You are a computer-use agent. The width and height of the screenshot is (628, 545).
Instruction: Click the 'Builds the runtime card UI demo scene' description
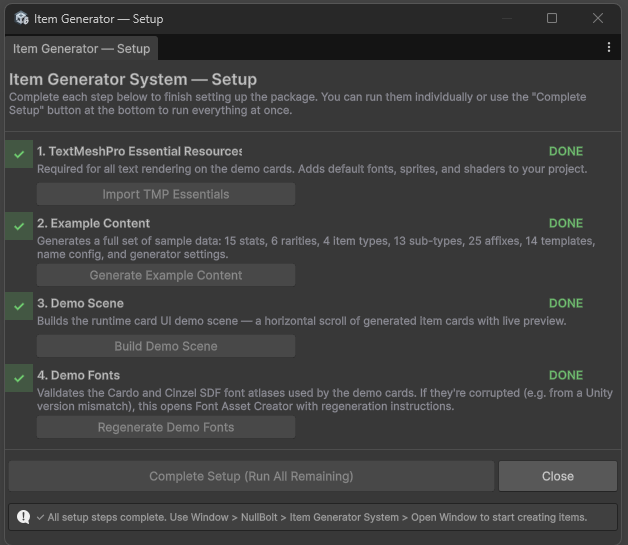click(302, 321)
